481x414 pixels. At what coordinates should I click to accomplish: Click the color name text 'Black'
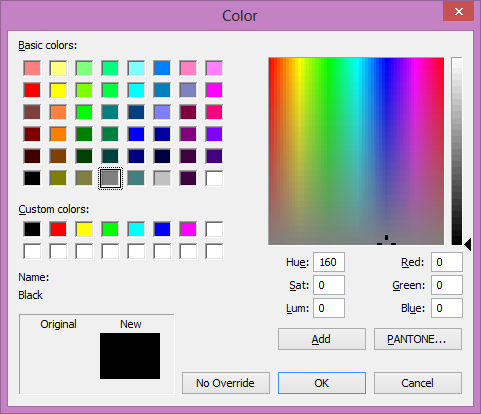[x=30, y=295]
